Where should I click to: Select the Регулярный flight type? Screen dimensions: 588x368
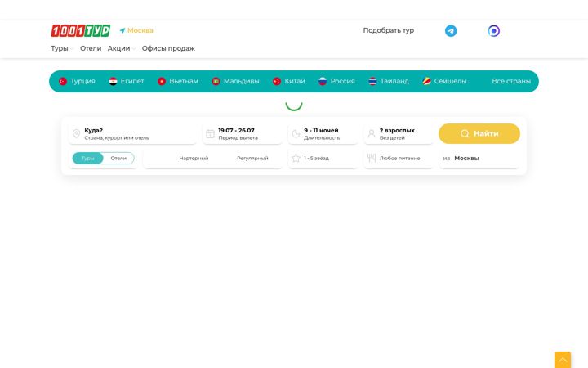click(252, 158)
